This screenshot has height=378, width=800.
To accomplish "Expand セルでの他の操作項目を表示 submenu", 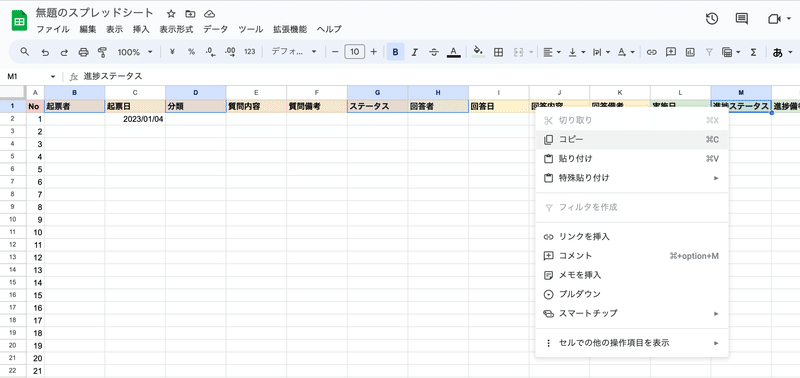I will [632, 343].
